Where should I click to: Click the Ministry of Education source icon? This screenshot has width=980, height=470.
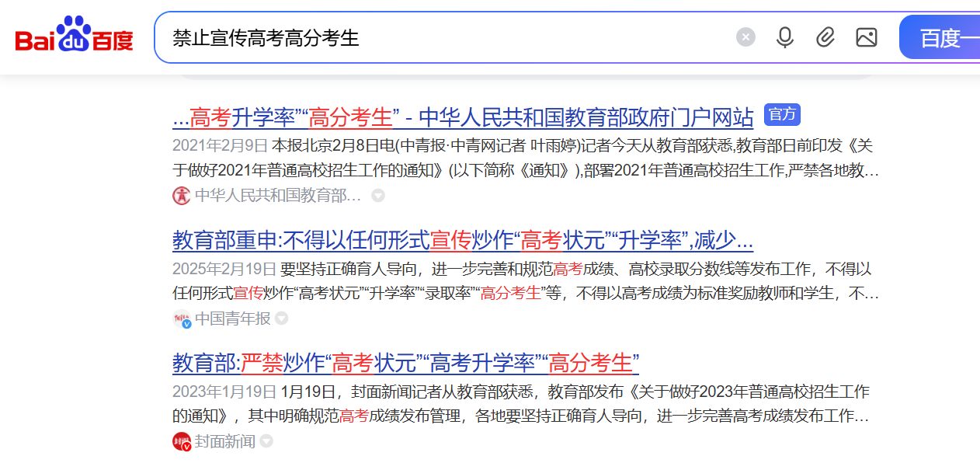coord(181,196)
